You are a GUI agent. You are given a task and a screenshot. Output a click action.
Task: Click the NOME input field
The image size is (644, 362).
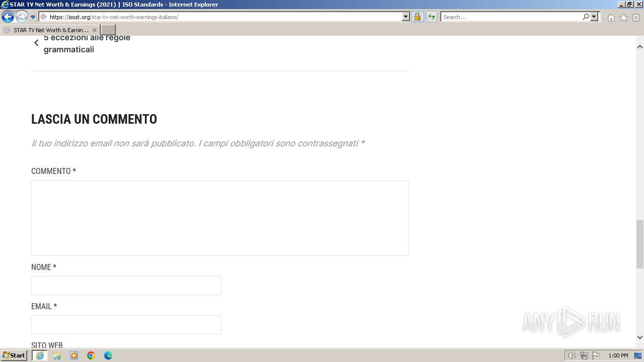tap(126, 286)
